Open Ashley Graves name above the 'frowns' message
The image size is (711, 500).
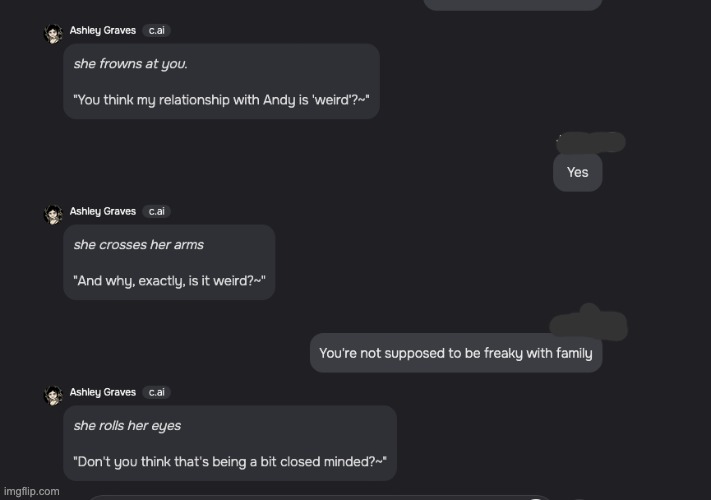click(103, 30)
